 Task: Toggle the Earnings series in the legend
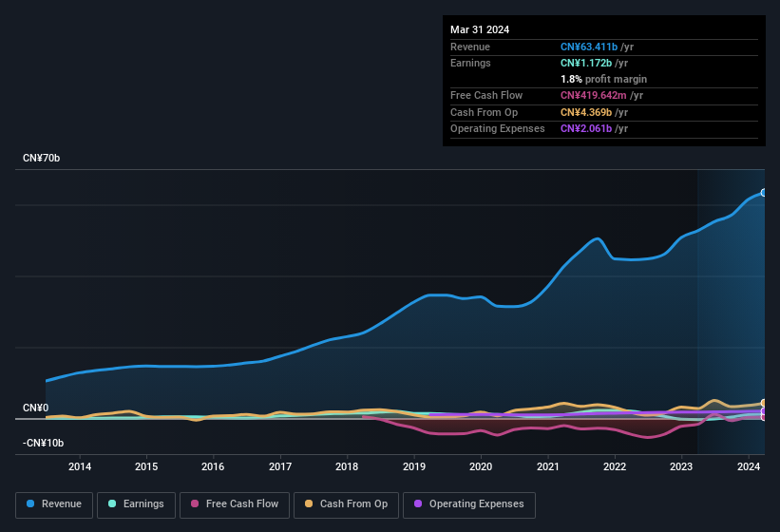tap(136, 504)
